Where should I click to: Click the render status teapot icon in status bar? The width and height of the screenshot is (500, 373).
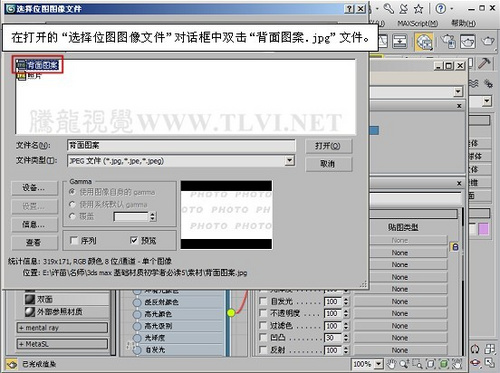pyautogui.click(x=11, y=364)
